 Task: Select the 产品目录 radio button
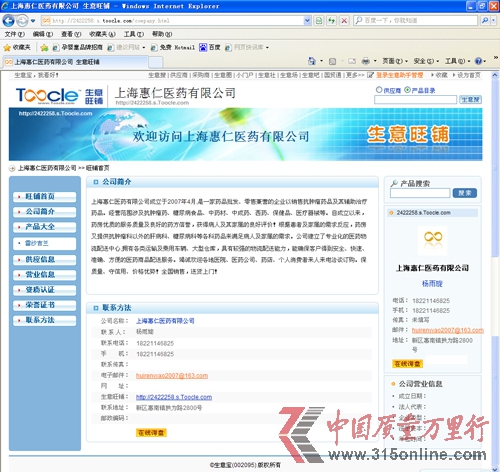(x=407, y=90)
